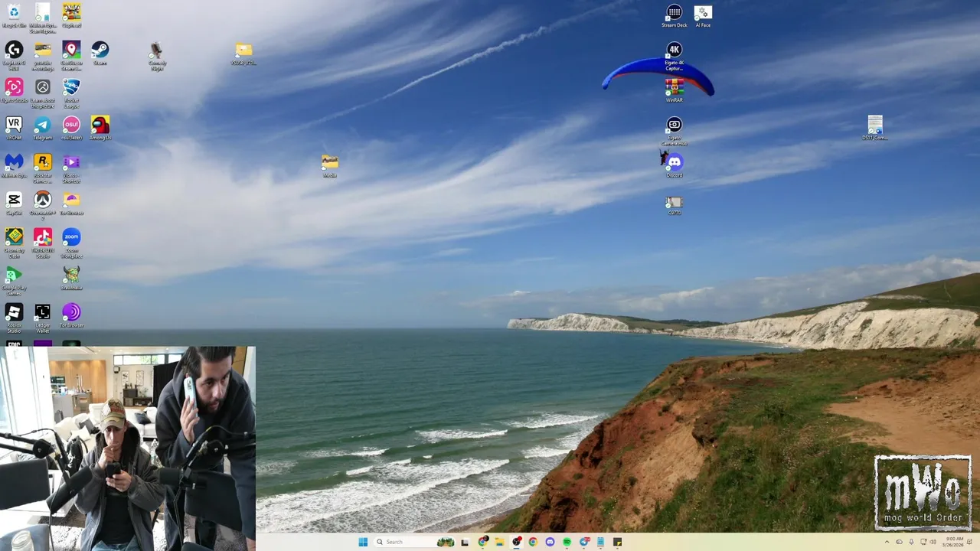Image resolution: width=980 pixels, height=551 pixels.
Task: Select the C9770 video file icon
Action: tap(675, 205)
